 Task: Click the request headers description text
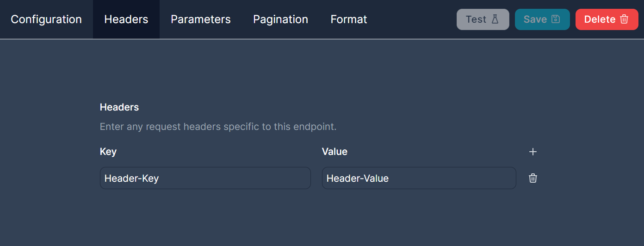[x=218, y=127]
